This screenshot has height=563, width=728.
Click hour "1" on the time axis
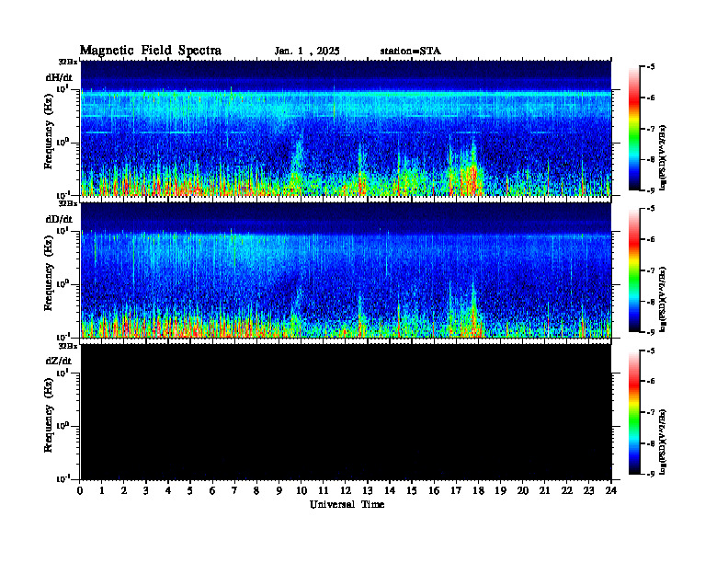pyautogui.click(x=102, y=491)
